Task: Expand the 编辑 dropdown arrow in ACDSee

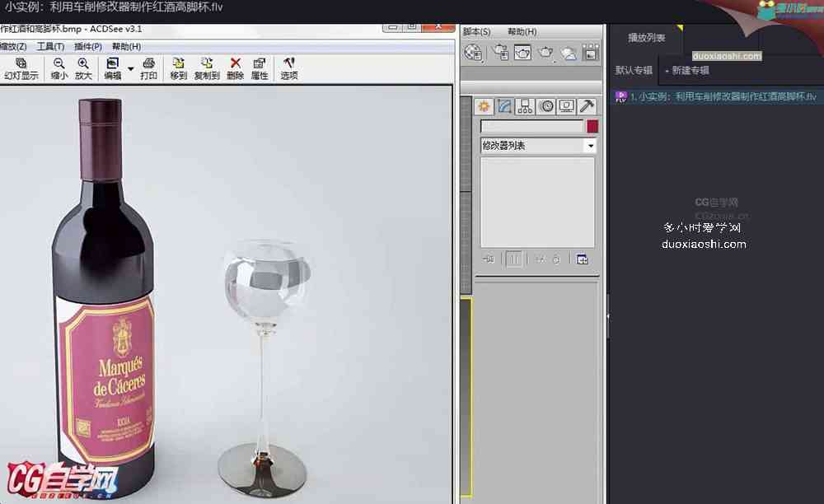Action: tap(131, 69)
